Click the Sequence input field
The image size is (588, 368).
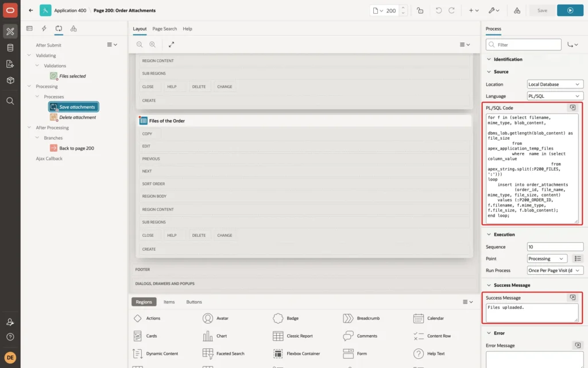click(x=555, y=247)
